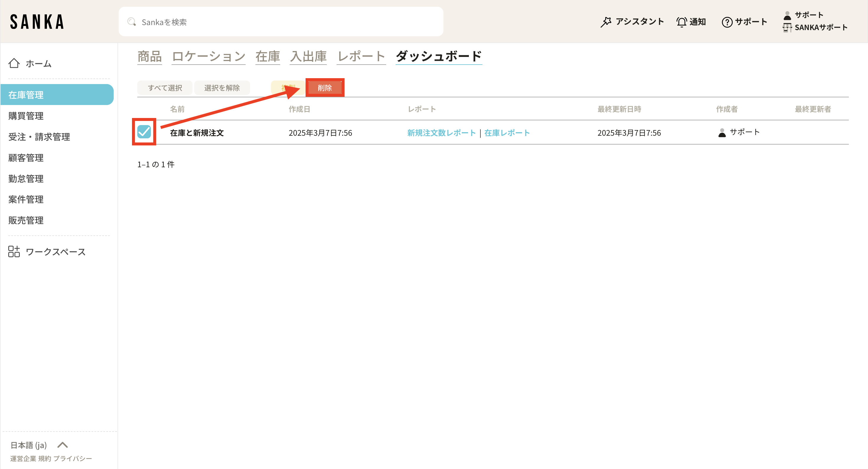Click the 選択を解除 button

222,88
